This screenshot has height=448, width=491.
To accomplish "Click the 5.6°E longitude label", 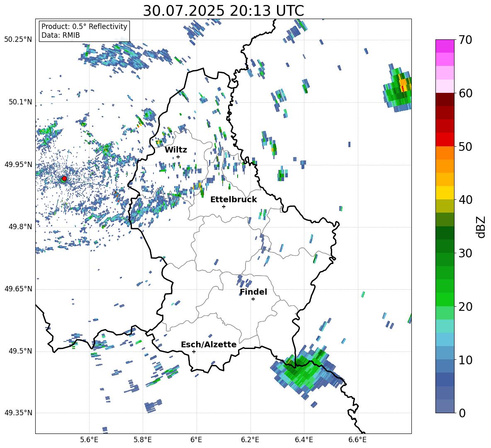I will click(89, 440).
